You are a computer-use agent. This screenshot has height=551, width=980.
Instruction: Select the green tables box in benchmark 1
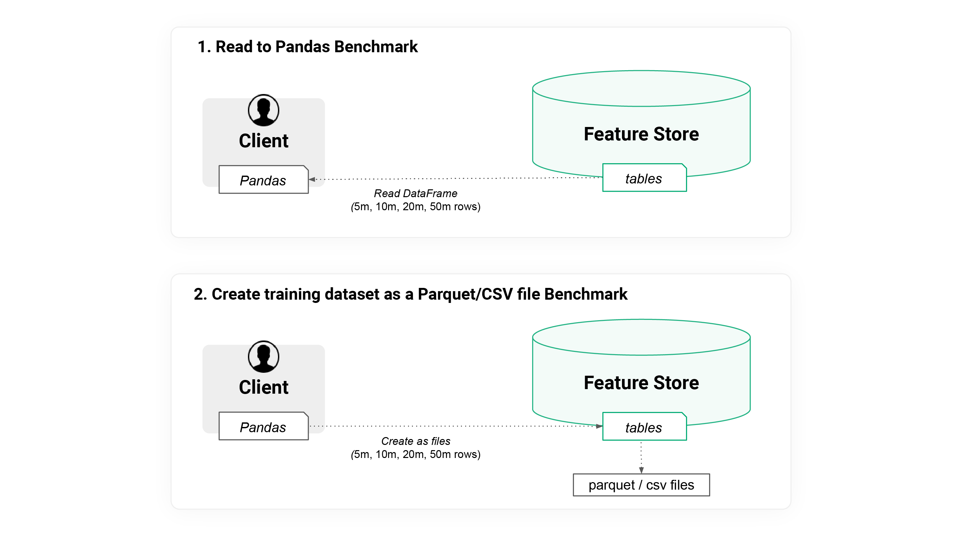(644, 178)
